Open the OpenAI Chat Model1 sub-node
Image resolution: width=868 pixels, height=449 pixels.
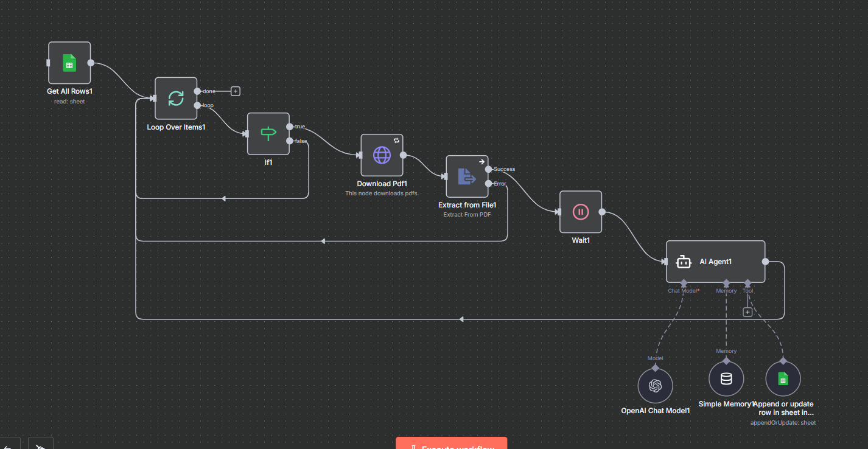coord(655,386)
